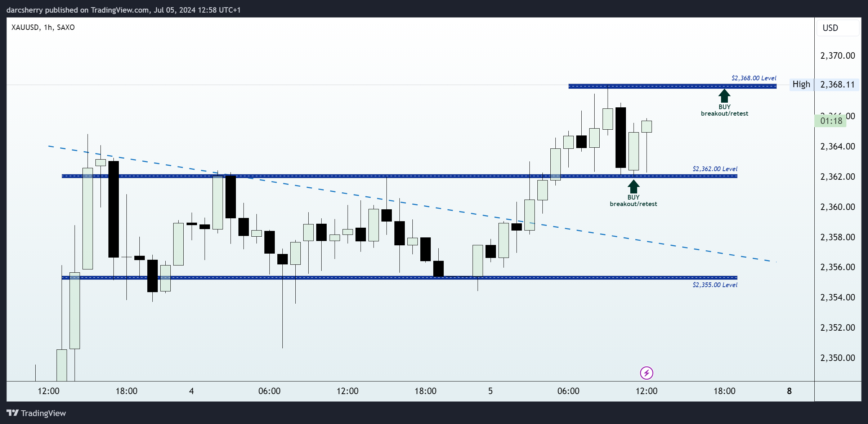The width and height of the screenshot is (868, 424).
Task: Click the High 2,368.11 price label
Action: click(824, 84)
